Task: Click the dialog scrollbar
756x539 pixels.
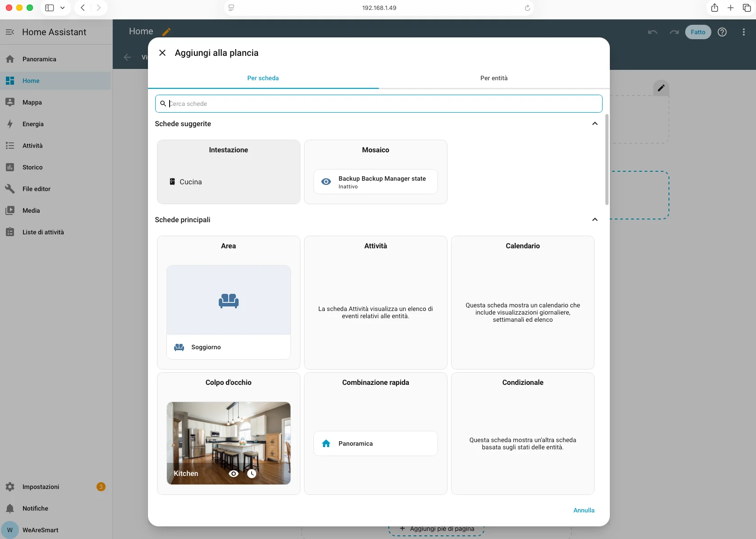Action: click(607, 160)
